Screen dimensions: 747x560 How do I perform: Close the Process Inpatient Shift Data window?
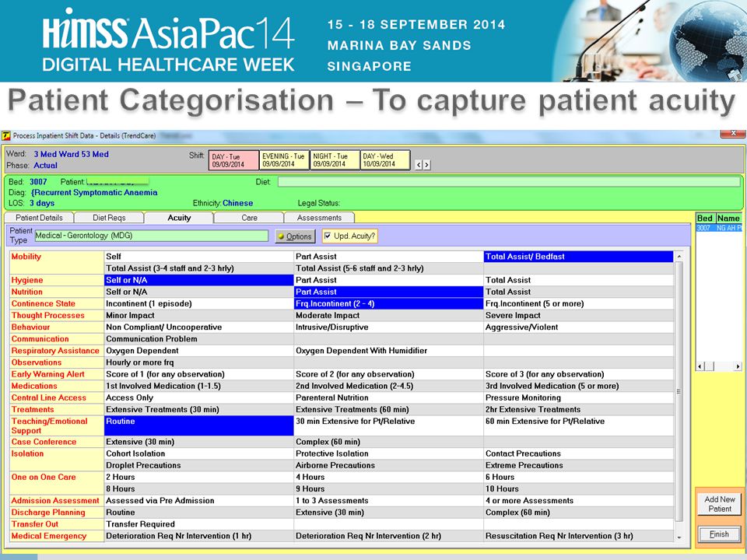(x=733, y=133)
